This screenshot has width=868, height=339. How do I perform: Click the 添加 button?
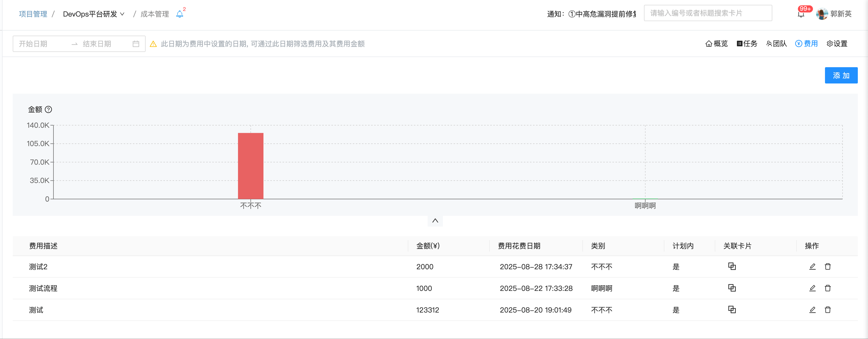click(841, 76)
